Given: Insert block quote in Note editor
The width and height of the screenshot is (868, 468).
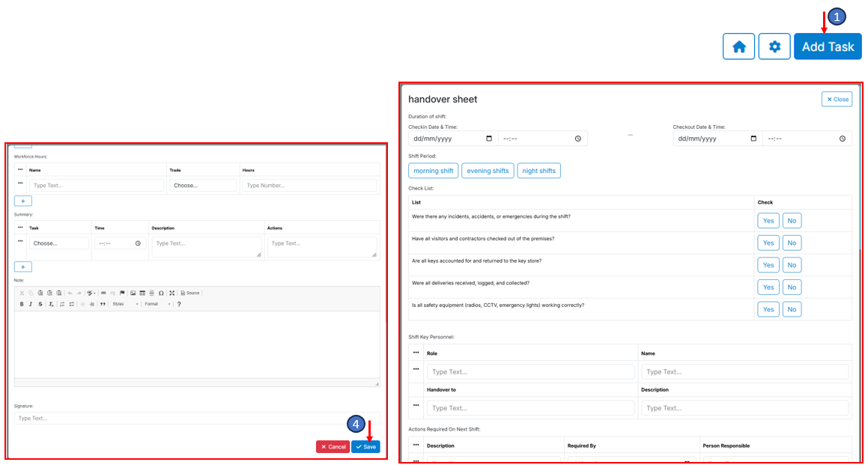Looking at the screenshot, I should 103,304.
